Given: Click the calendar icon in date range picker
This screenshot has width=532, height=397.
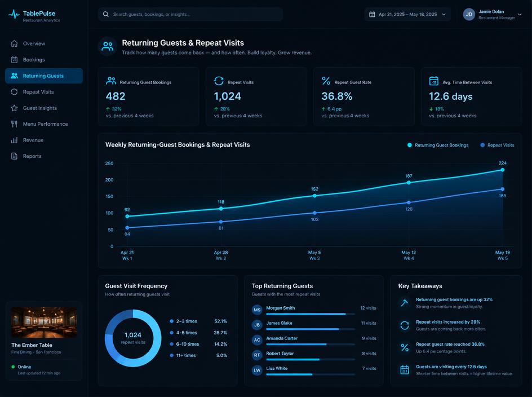Looking at the screenshot, I should pos(372,14).
